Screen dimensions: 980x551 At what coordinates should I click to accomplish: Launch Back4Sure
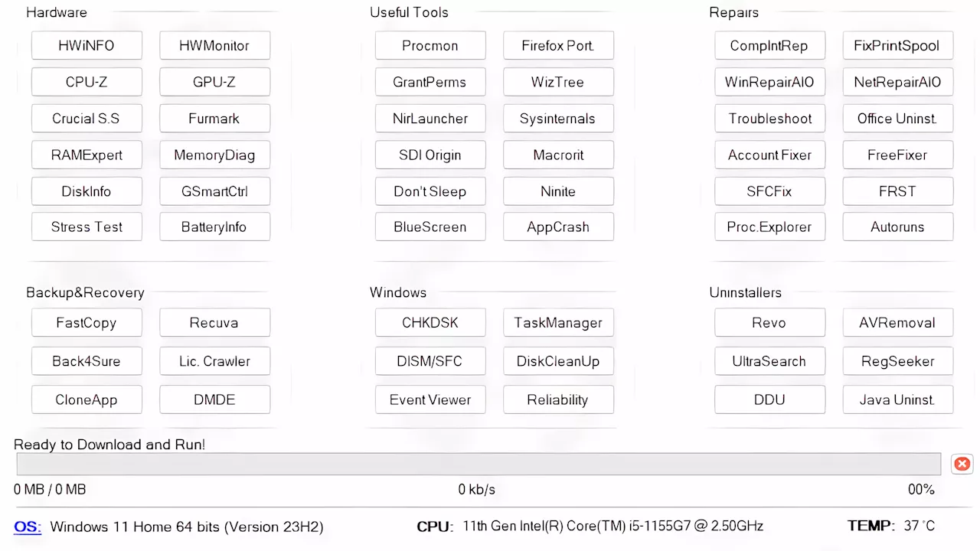87,361
